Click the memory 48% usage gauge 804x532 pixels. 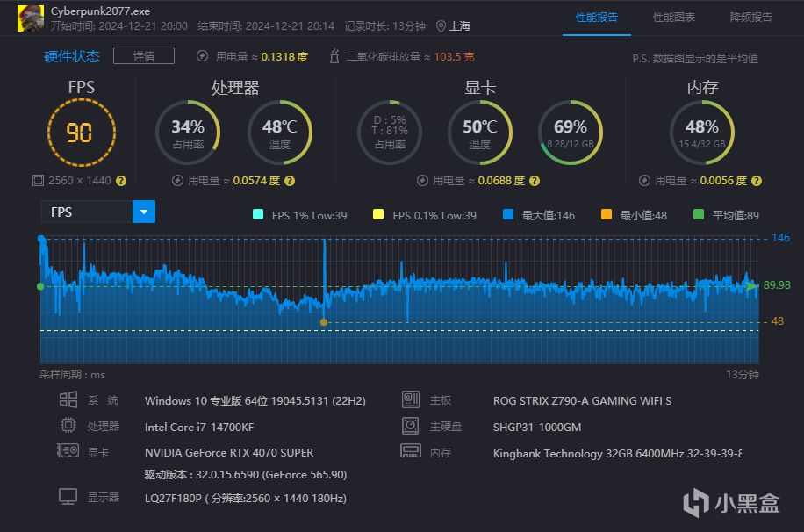(x=702, y=133)
